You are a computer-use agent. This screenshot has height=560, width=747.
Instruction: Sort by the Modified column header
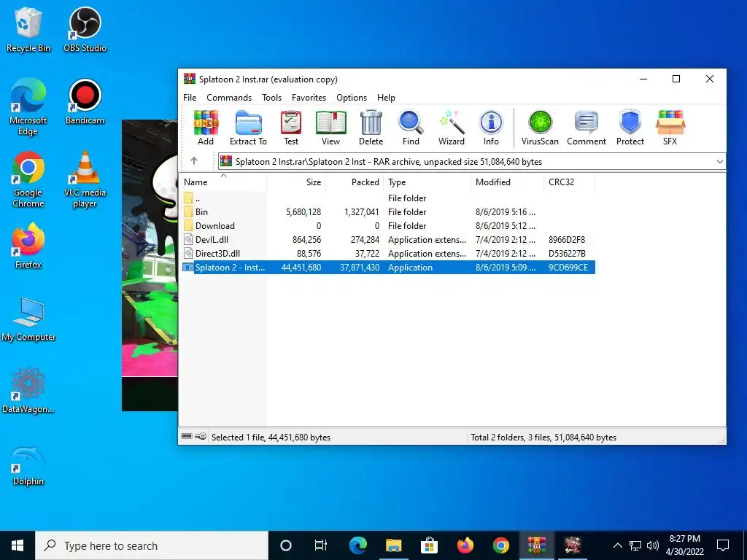tap(508, 182)
